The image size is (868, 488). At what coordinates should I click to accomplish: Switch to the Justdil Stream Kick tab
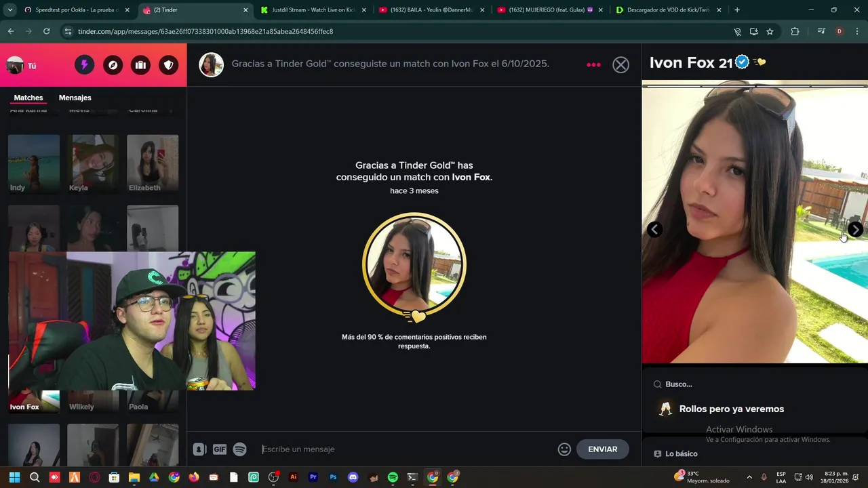[313, 10]
